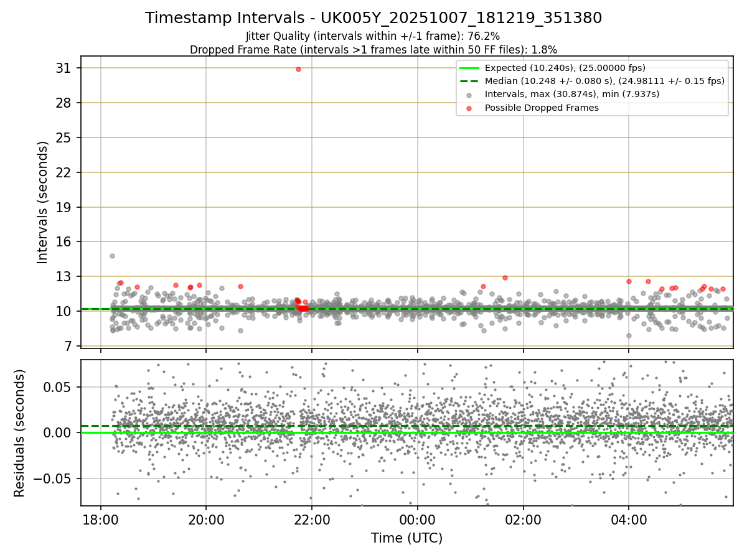
Task: Select the red dropped-frame point near 13 seconds before 02:00
Action: pyautogui.click(x=505, y=278)
